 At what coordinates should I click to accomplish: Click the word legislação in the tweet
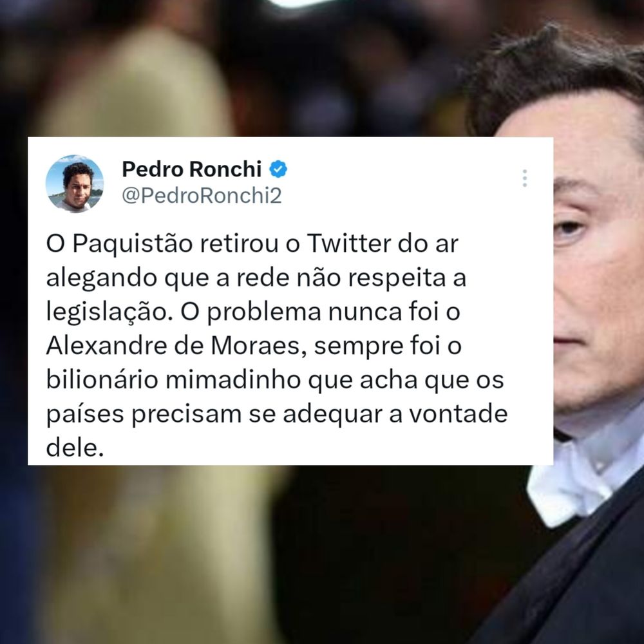click(107, 313)
